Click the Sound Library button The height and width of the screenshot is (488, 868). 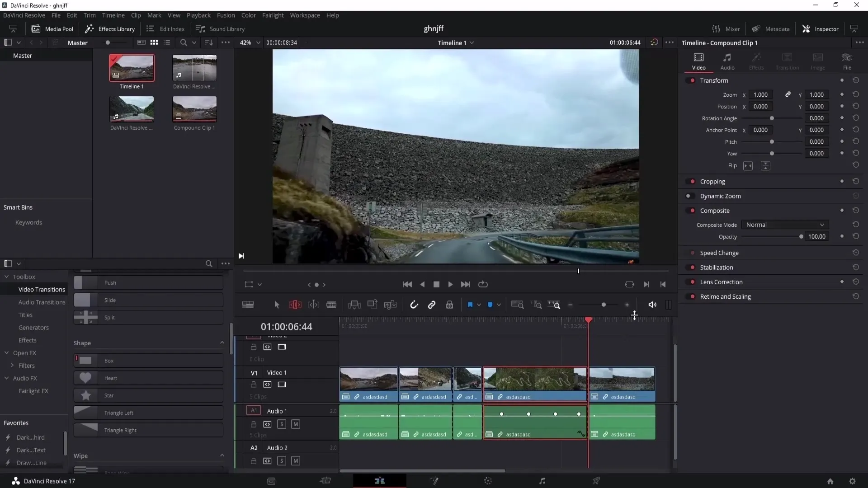click(x=221, y=28)
